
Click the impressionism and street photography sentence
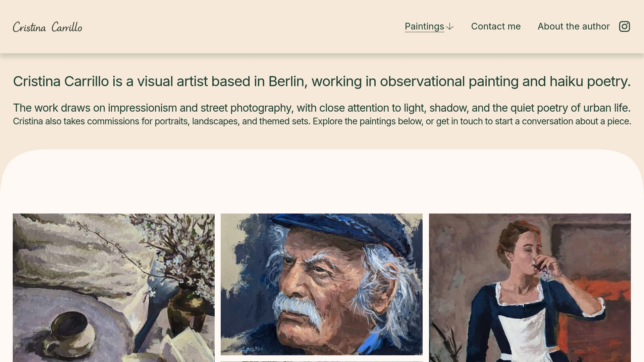pyautogui.click(x=322, y=108)
